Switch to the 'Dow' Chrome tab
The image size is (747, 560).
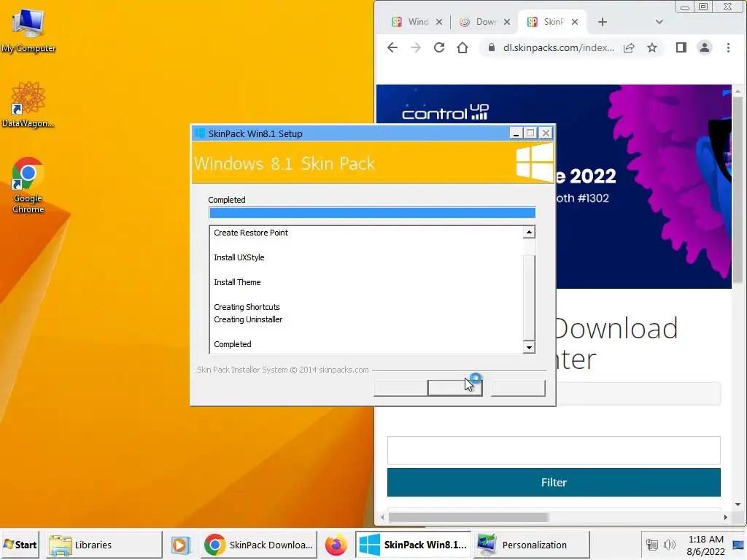tap(479, 22)
